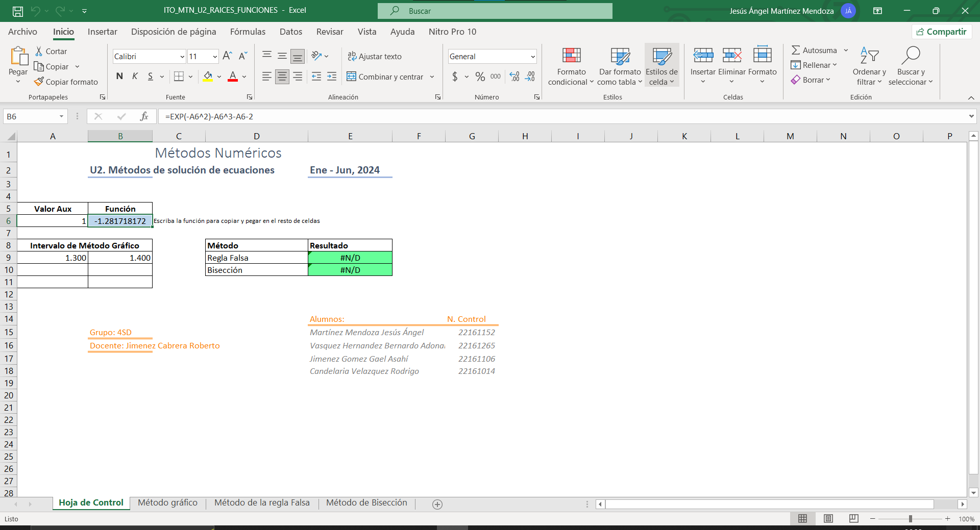Screen dimensions: 980x530
Task: Switch to the Fórmulas ribbon tab
Action: [248, 32]
